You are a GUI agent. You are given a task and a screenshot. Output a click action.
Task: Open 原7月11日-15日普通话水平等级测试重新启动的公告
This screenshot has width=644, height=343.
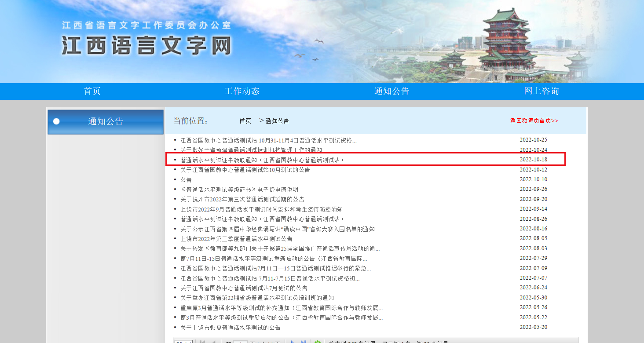(274, 259)
